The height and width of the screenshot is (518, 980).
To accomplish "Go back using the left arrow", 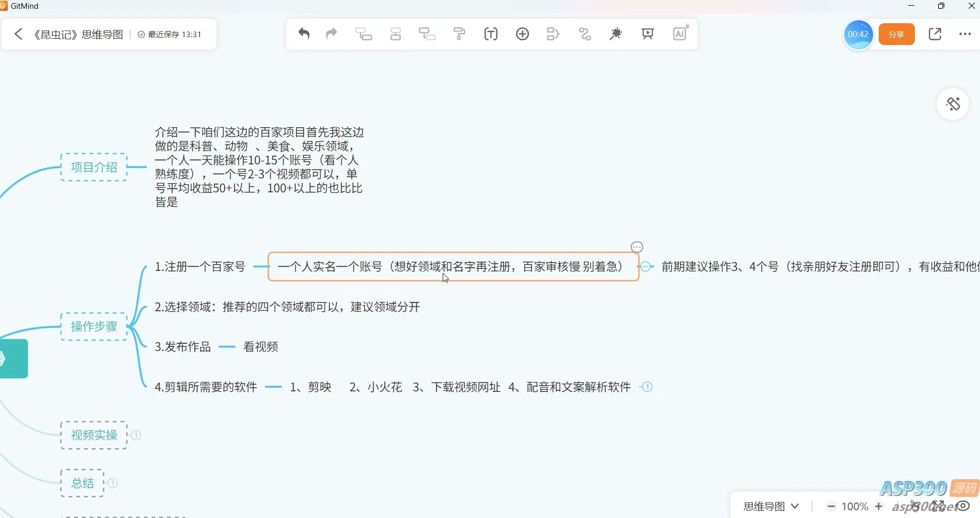I will (19, 34).
